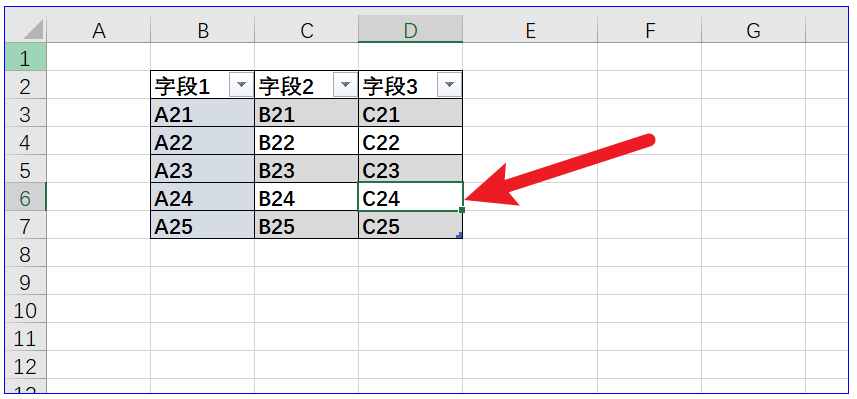Click the select-all corner triangle

(33, 30)
